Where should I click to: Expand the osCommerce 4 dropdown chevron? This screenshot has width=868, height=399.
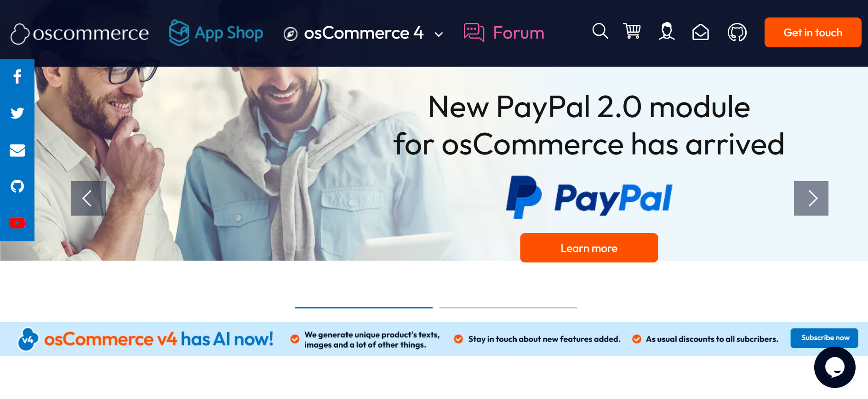pos(439,34)
